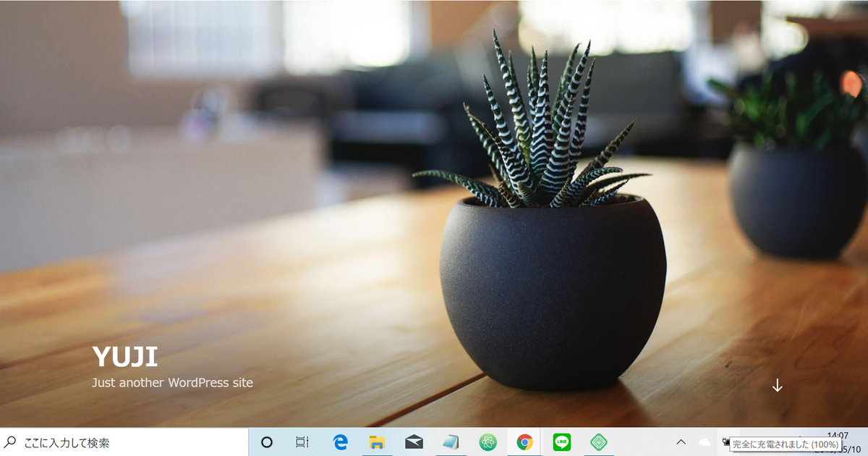Expand the hidden system tray icons
The width and height of the screenshot is (868, 456).
pyautogui.click(x=681, y=442)
